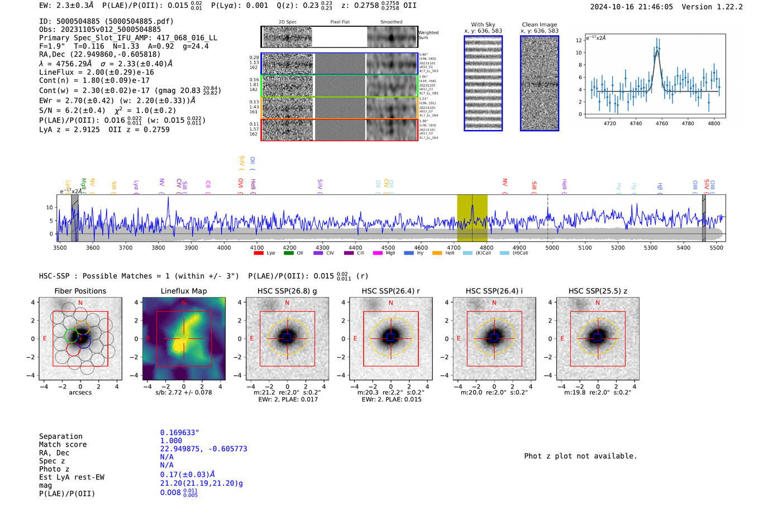This screenshot has height=532, width=782.
Task: Click the m:19.8 re:2.0" caption under z image
Action: pos(598,392)
